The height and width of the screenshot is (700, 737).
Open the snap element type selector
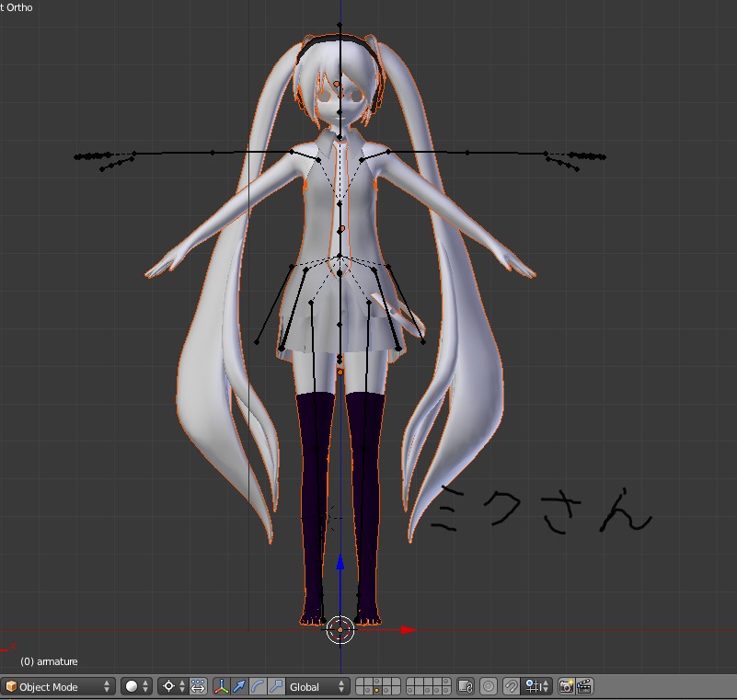click(x=536, y=686)
